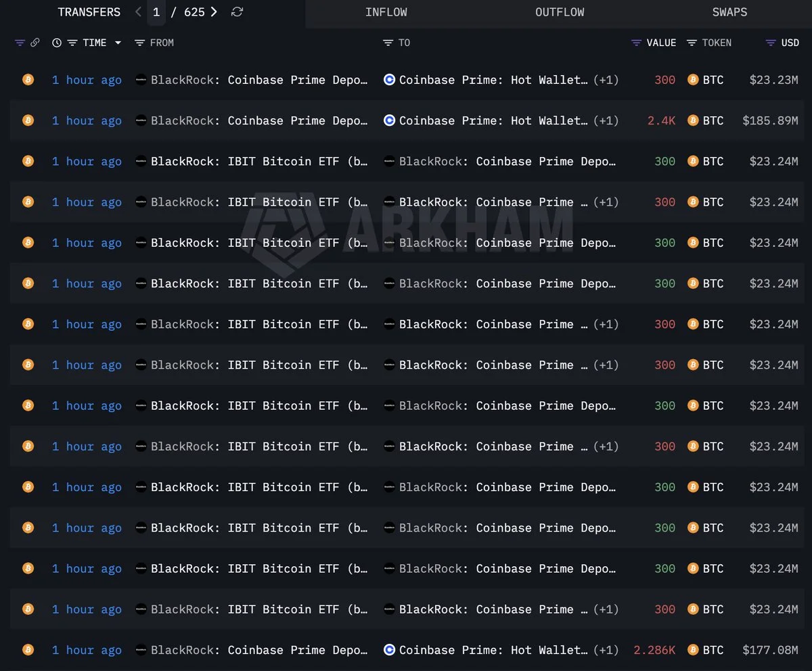Viewport: 812px width, 671px height.
Task: Click BTC token icon in the $23.23M row
Action: pos(693,80)
